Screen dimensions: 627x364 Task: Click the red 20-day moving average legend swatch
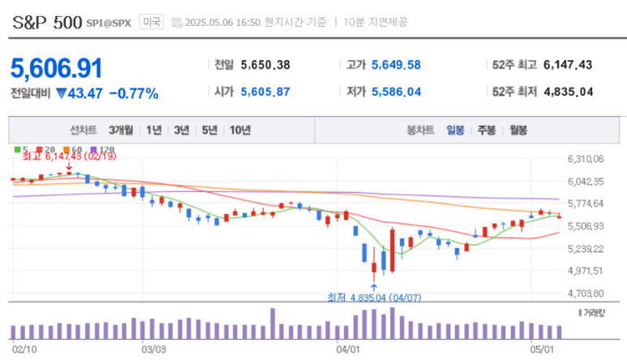(x=39, y=149)
